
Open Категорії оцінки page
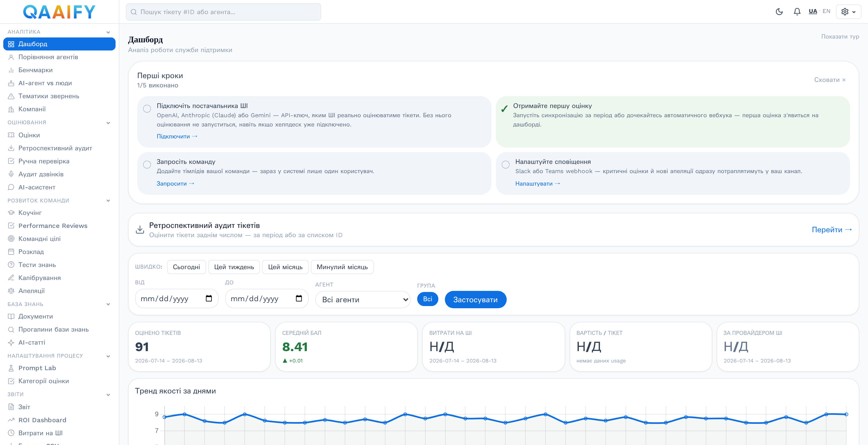59,381
